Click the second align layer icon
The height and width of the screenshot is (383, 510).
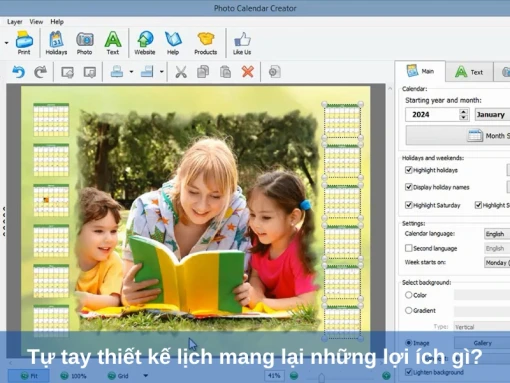pyautogui.click(x=147, y=72)
